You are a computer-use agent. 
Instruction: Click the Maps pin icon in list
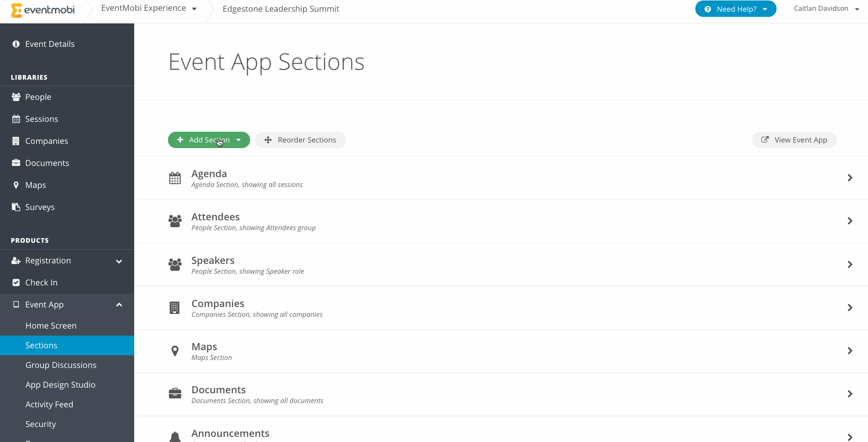175,351
